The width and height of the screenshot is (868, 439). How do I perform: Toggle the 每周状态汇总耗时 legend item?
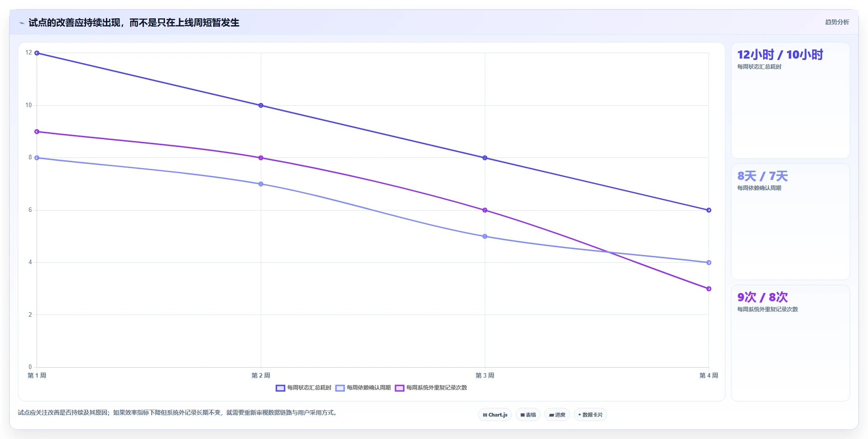click(303, 388)
